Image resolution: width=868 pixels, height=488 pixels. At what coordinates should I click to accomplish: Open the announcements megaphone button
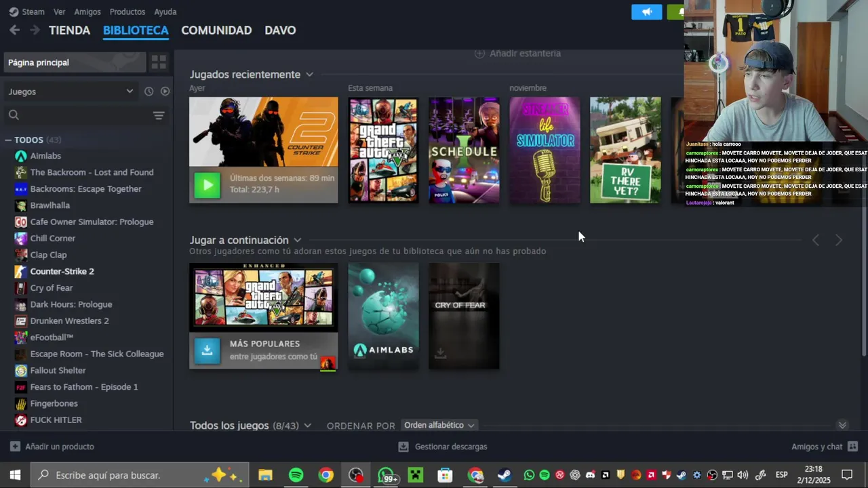click(646, 12)
